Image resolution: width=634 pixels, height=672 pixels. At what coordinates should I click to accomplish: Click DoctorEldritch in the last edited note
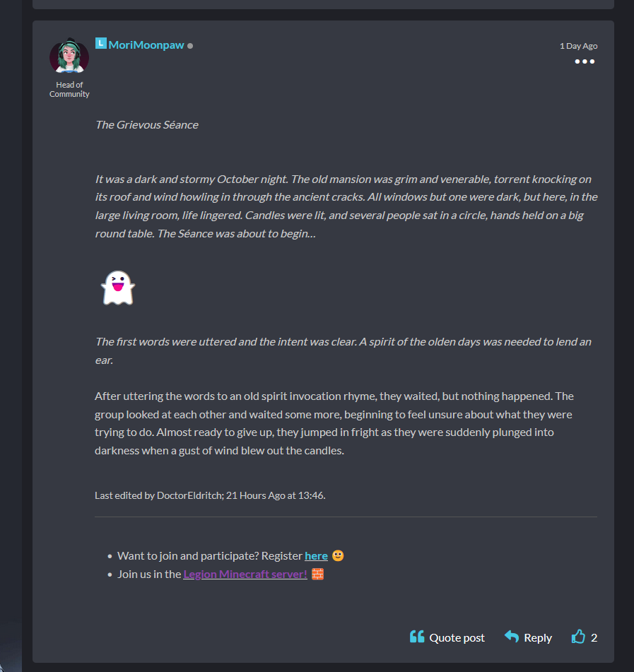[x=189, y=495]
